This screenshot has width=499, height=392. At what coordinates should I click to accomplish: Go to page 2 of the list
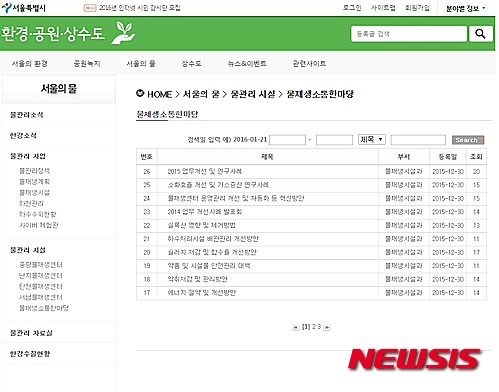314,327
